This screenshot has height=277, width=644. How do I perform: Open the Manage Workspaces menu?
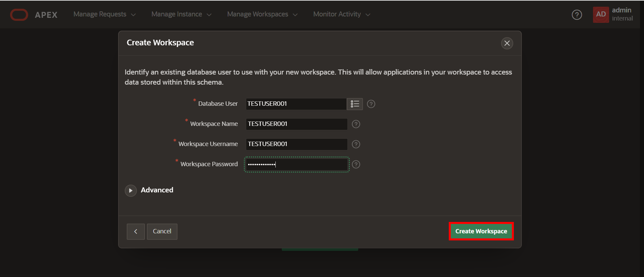pyautogui.click(x=262, y=14)
